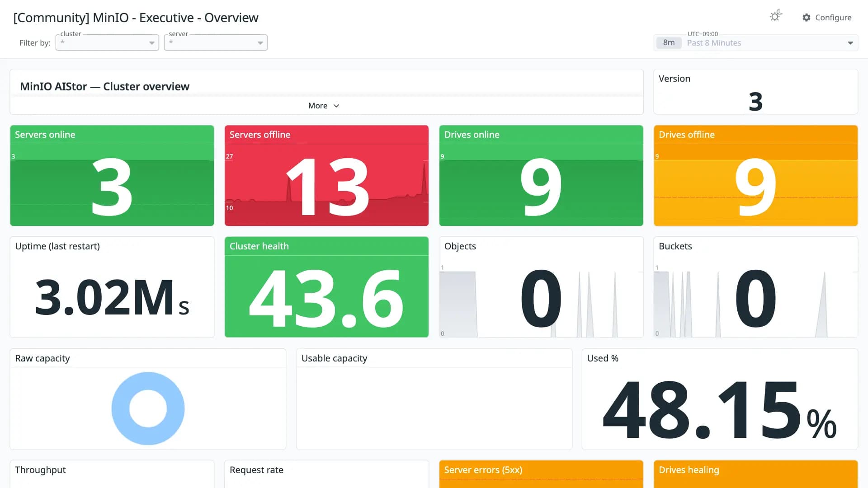Click the Raw capacity donut chart
Viewport: 868px width, 488px height.
pyautogui.click(x=148, y=408)
